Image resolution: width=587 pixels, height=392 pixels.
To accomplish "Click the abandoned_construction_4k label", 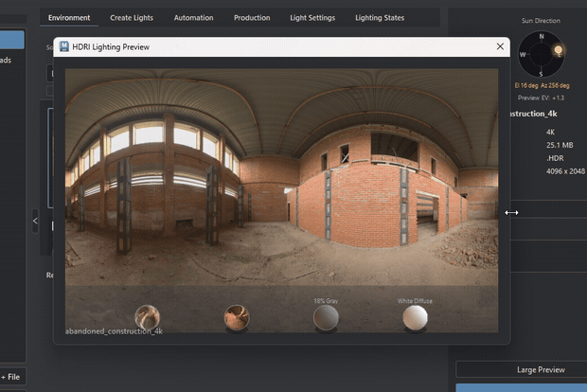I will 114,331.
